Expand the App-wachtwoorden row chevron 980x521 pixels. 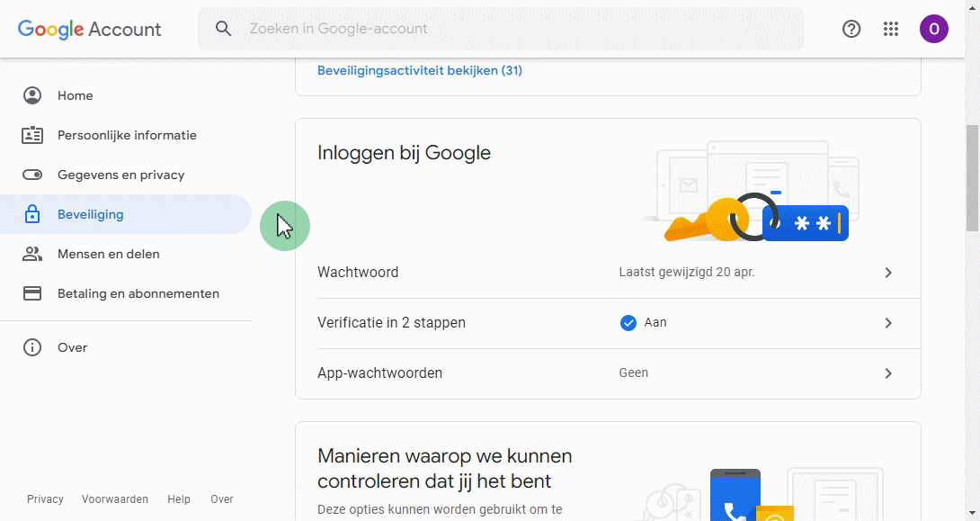coord(888,373)
